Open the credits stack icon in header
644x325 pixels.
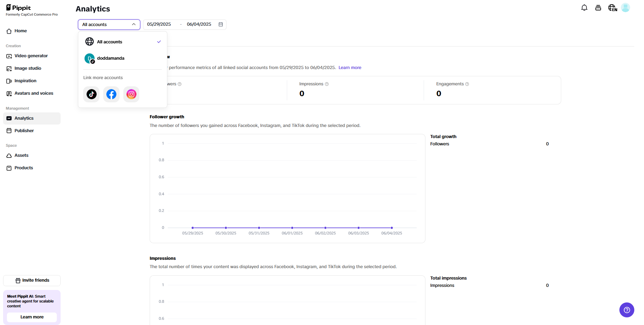(x=598, y=8)
